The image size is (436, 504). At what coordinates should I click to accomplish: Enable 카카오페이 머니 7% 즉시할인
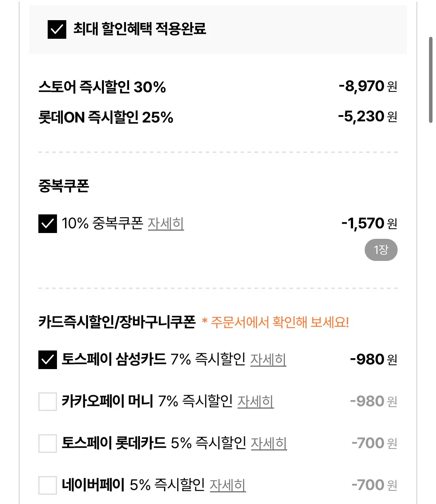click(47, 402)
